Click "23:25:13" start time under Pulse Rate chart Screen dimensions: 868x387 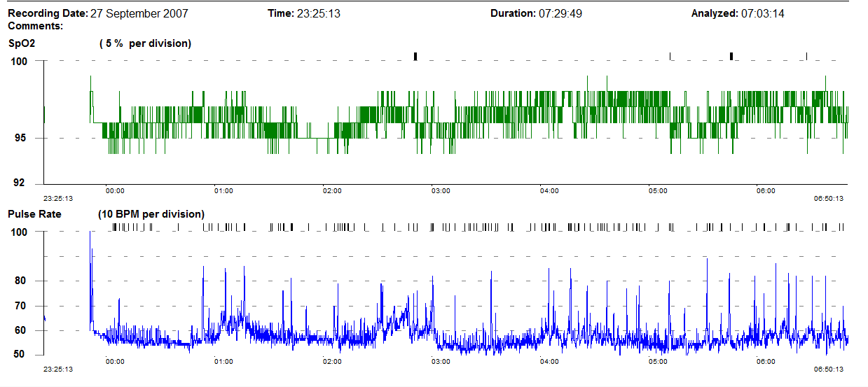58,369
